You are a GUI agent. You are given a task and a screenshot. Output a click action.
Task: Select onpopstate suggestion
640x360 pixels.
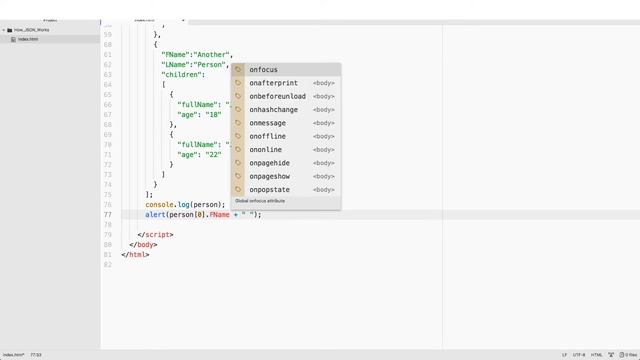[286, 189]
